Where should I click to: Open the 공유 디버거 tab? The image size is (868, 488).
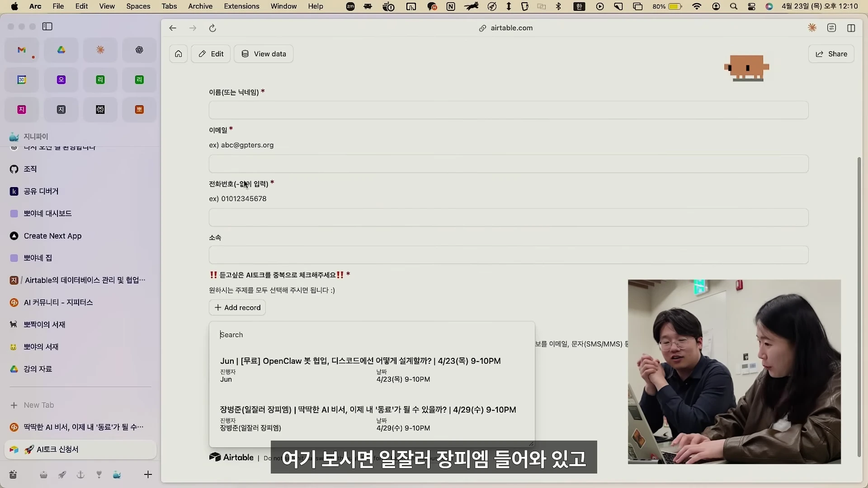pyautogui.click(x=80, y=192)
